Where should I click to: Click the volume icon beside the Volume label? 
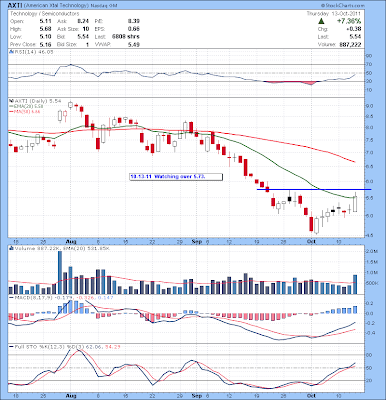coord(11,248)
